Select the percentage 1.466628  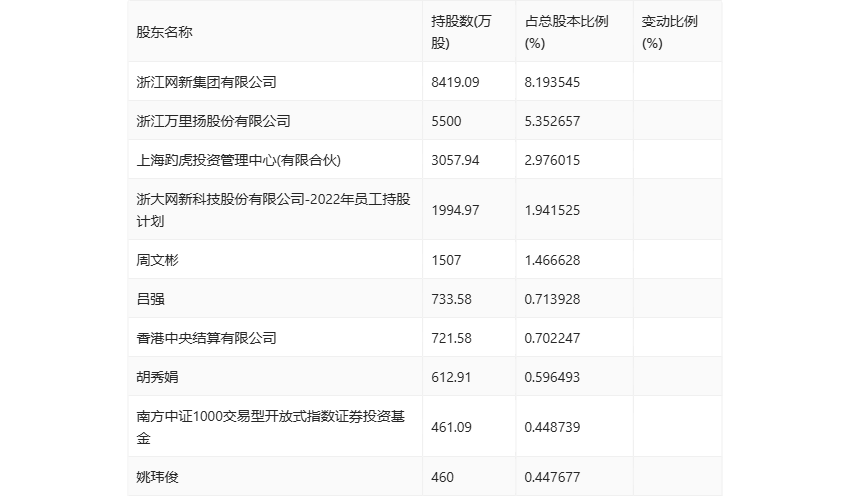tap(552, 260)
